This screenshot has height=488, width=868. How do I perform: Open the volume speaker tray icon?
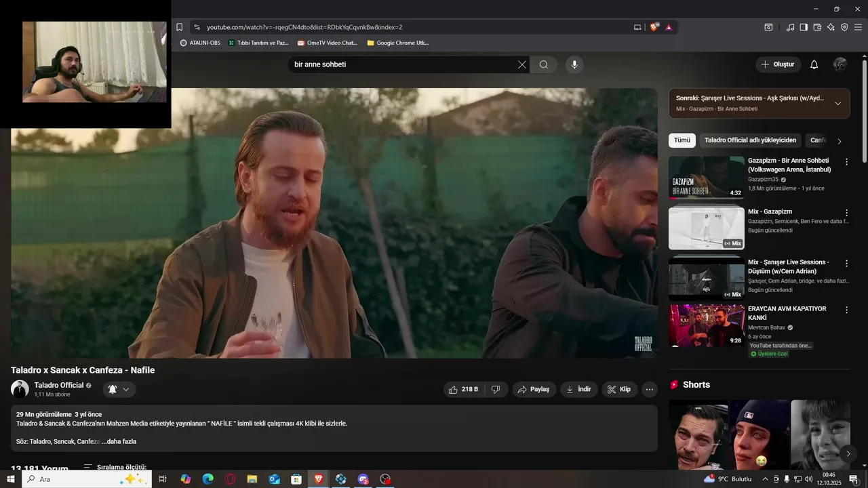[x=808, y=479]
